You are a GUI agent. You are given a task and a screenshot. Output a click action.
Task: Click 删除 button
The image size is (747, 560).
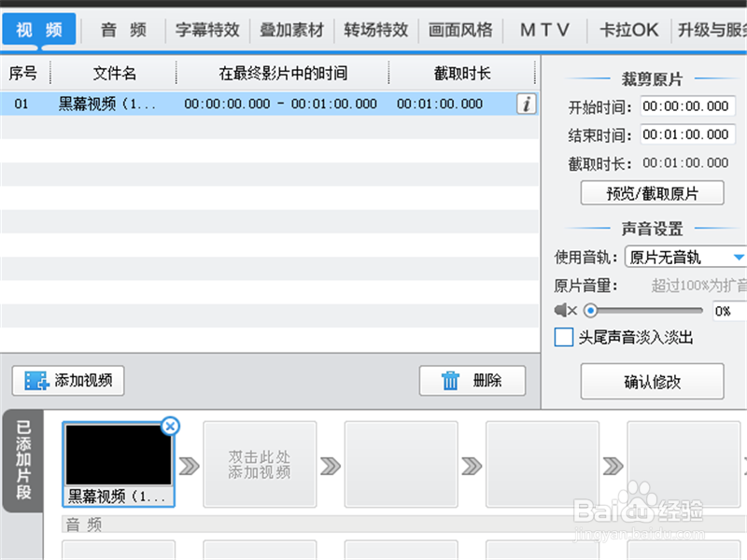tap(472, 381)
